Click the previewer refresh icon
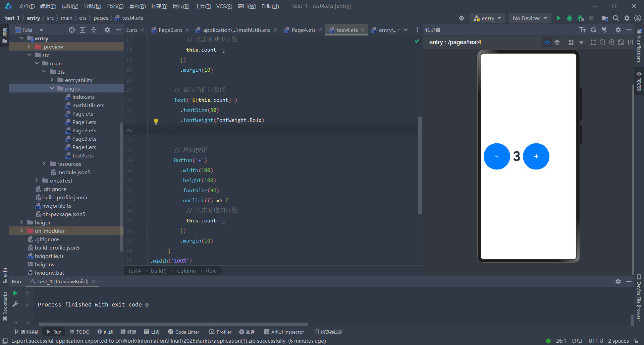 (x=593, y=30)
